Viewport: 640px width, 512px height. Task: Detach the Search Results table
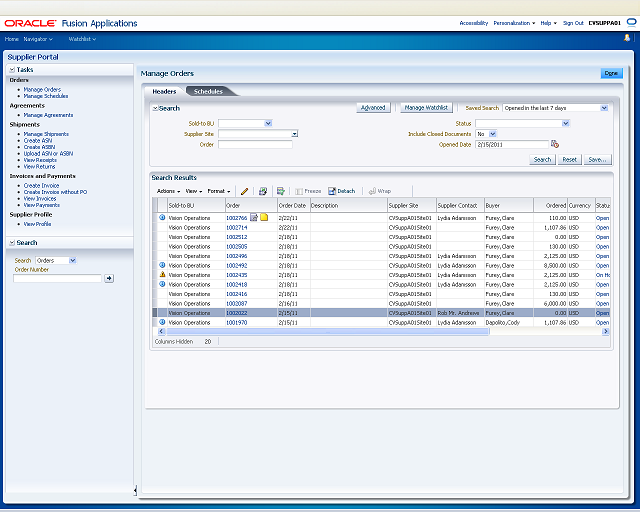click(342, 191)
